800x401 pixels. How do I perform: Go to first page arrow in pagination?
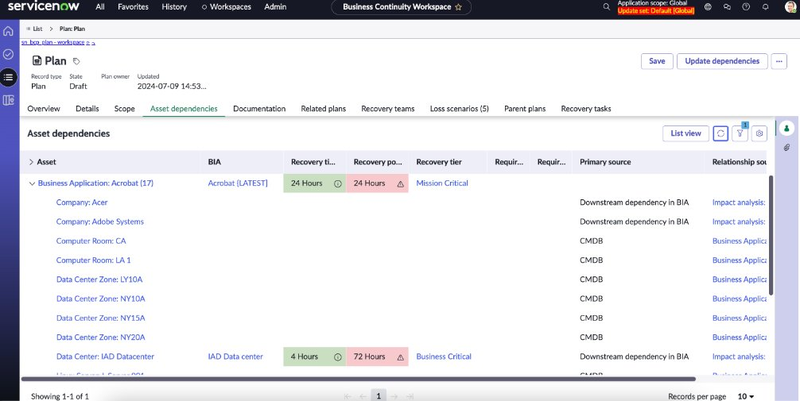347,396
